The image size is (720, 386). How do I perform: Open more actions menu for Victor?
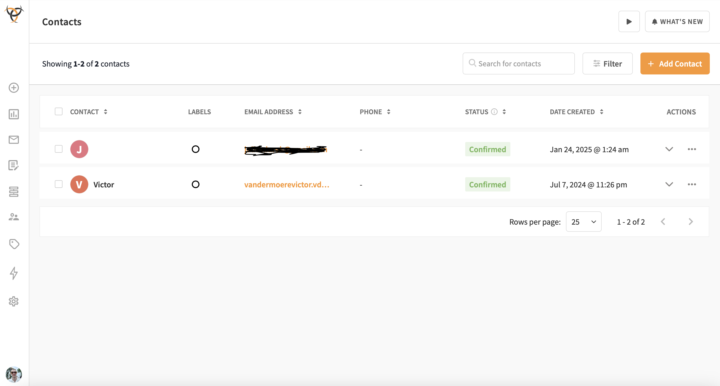(692, 185)
